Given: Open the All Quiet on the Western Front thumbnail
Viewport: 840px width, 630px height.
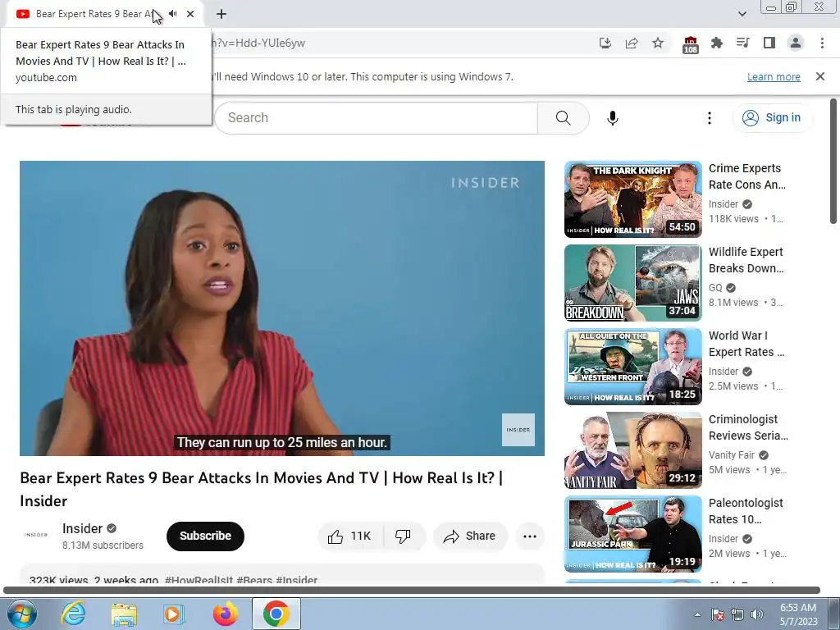Looking at the screenshot, I should [632, 367].
